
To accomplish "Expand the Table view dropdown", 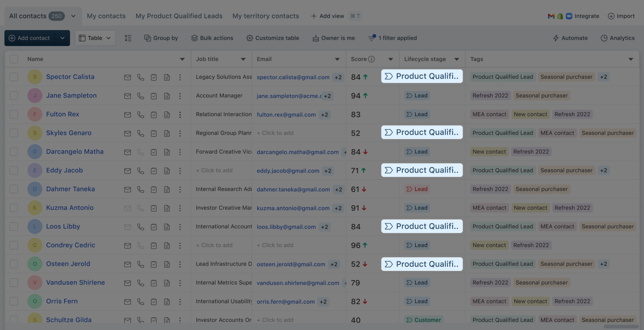I will coord(95,38).
